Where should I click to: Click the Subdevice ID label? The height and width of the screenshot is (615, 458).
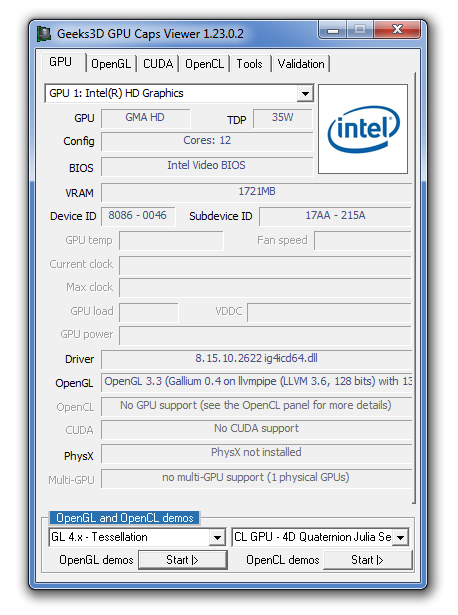click(220, 217)
